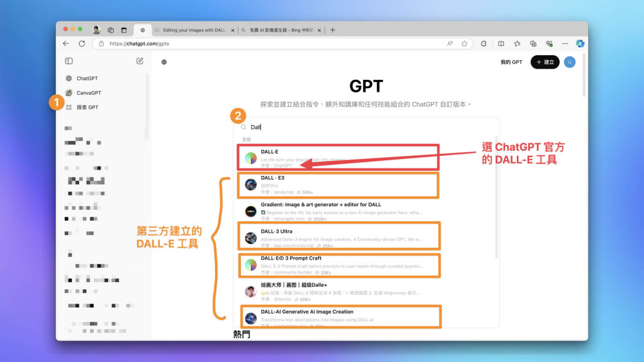644x362 pixels.
Task: Open the tab actions menu icon
Action: [x=124, y=30]
